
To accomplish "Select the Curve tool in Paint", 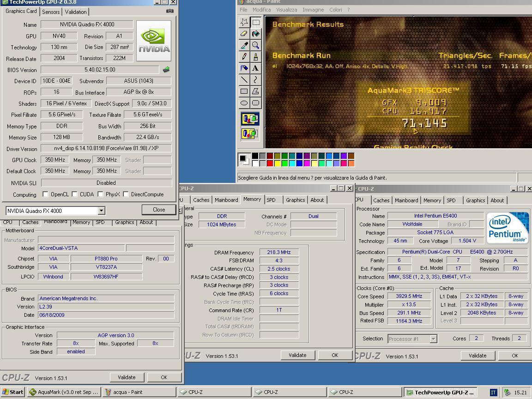I will click(x=256, y=80).
